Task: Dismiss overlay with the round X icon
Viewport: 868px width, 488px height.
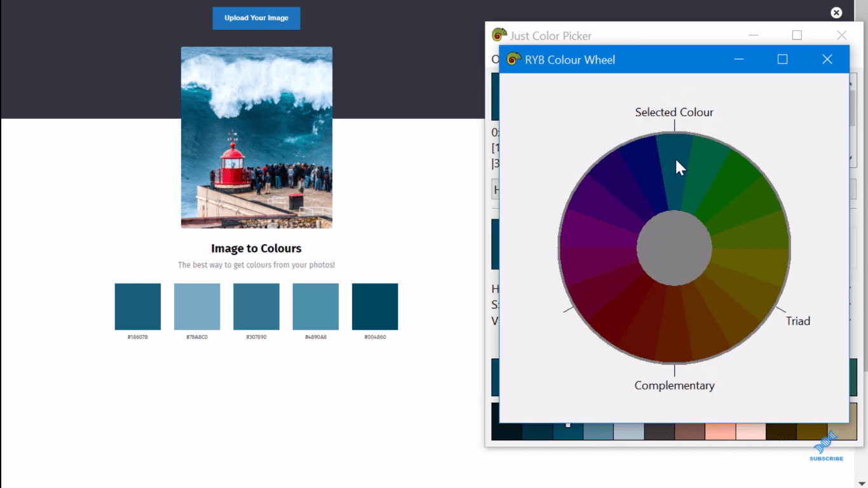Action: coord(836,13)
